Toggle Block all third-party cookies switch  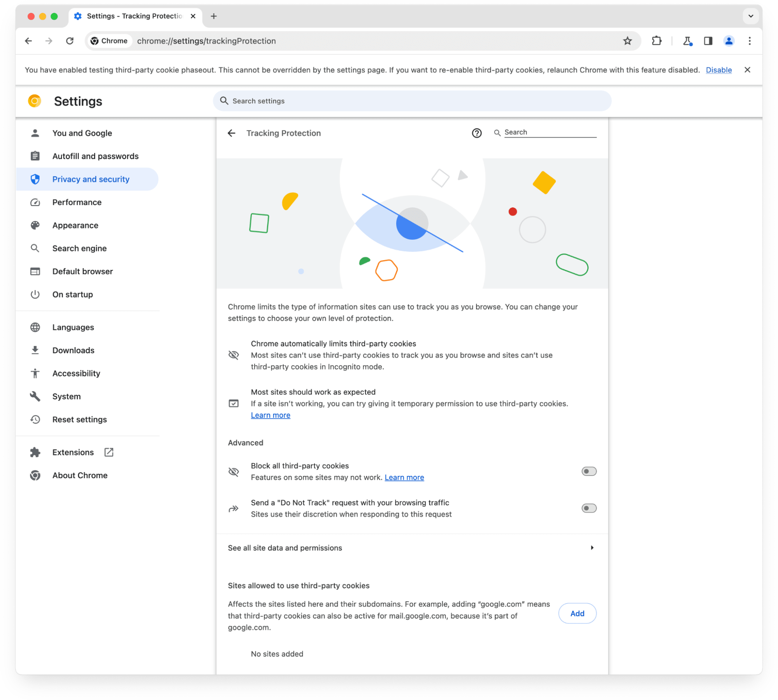pyautogui.click(x=587, y=471)
